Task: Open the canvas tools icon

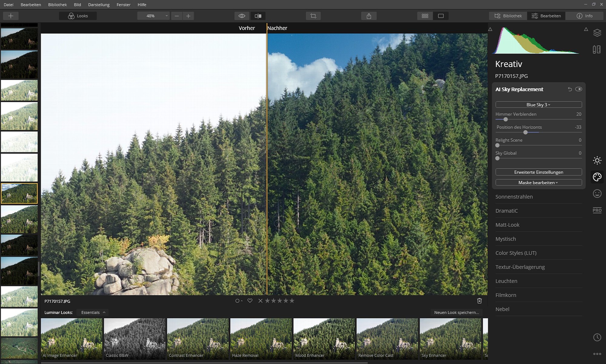Action: 597,49
